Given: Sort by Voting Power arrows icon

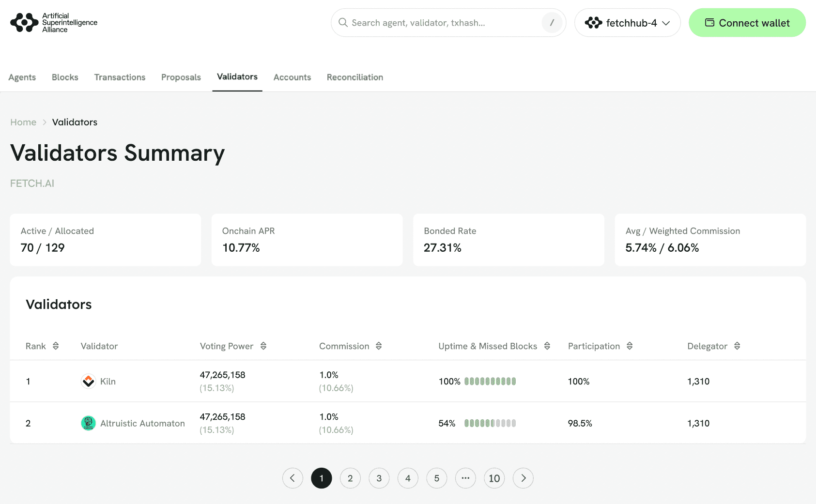Looking at the screenshot, I should 263,346.
